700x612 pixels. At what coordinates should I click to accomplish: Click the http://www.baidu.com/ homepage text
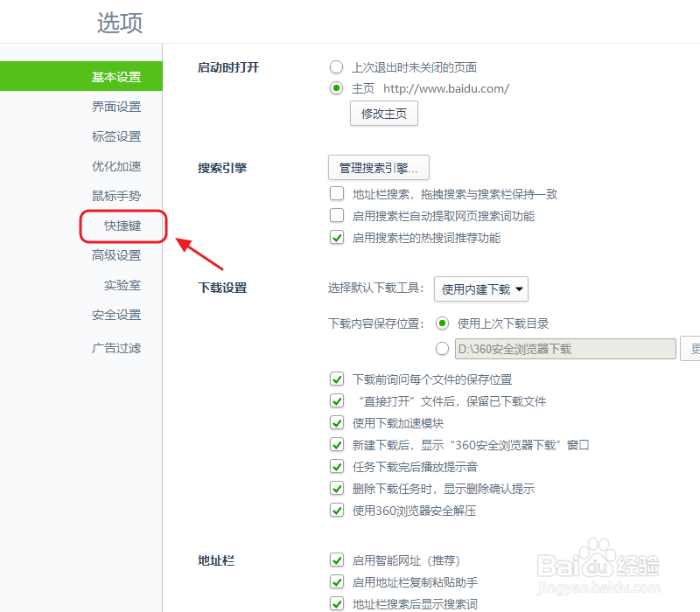tap(446, 89)
